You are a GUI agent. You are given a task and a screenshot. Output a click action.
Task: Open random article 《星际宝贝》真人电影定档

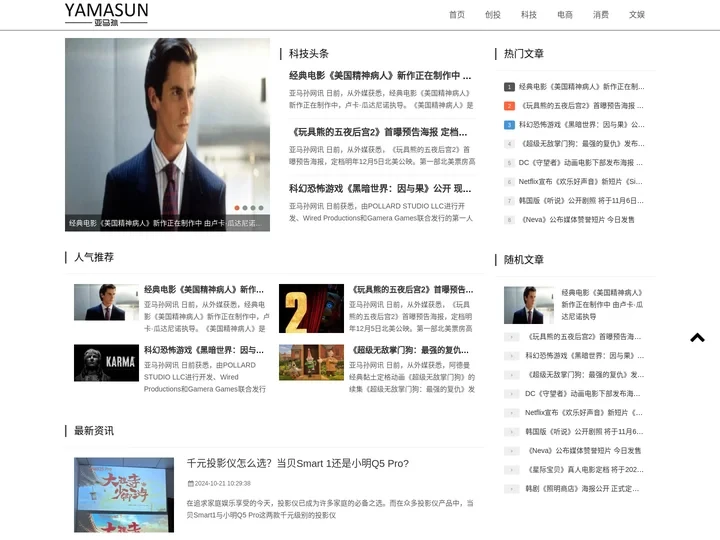(x=584, y=470)
